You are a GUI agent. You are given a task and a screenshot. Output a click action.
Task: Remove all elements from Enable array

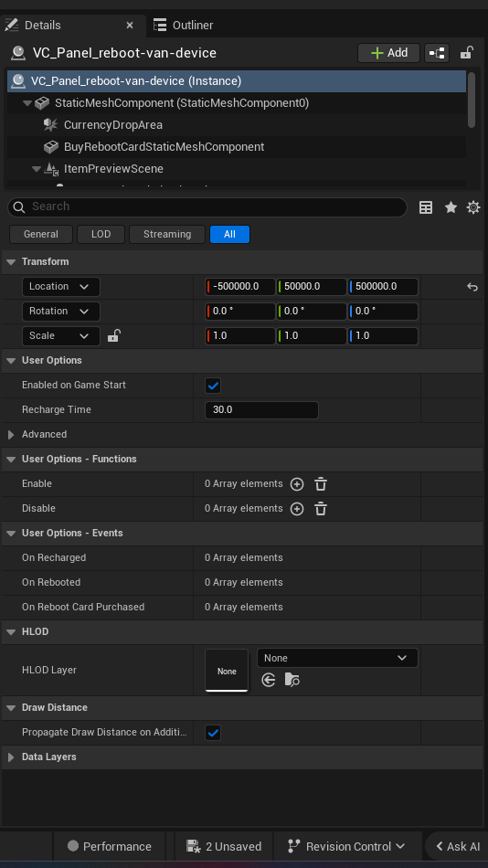pos(321,484)
